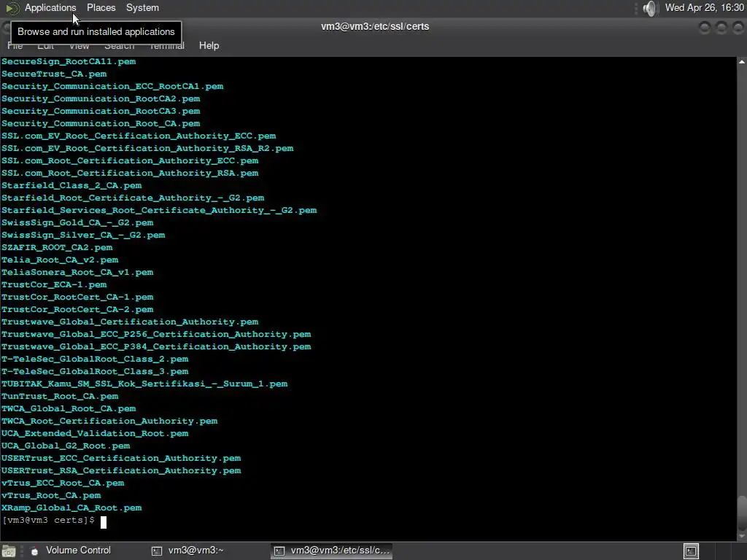The height and width of the screenshot is (560, 747).
Task: Click the volume speaker icon in top panel
Action: [649, 8]
